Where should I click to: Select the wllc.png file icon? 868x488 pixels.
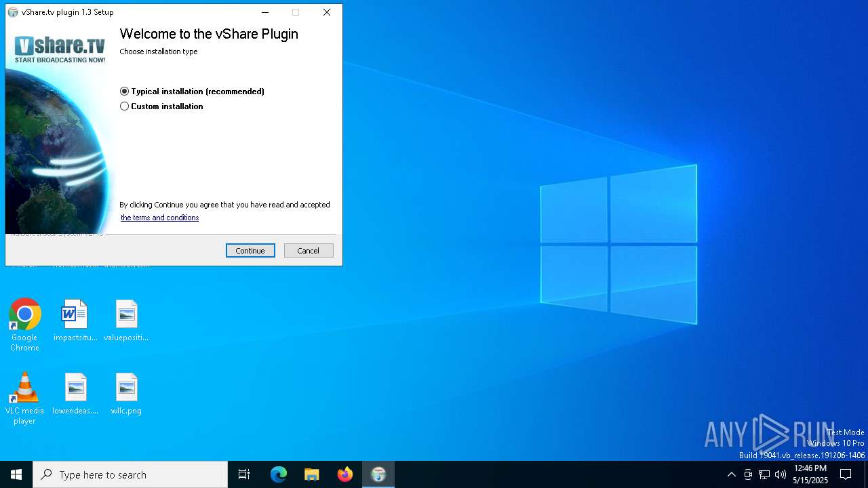coord(126,394)
